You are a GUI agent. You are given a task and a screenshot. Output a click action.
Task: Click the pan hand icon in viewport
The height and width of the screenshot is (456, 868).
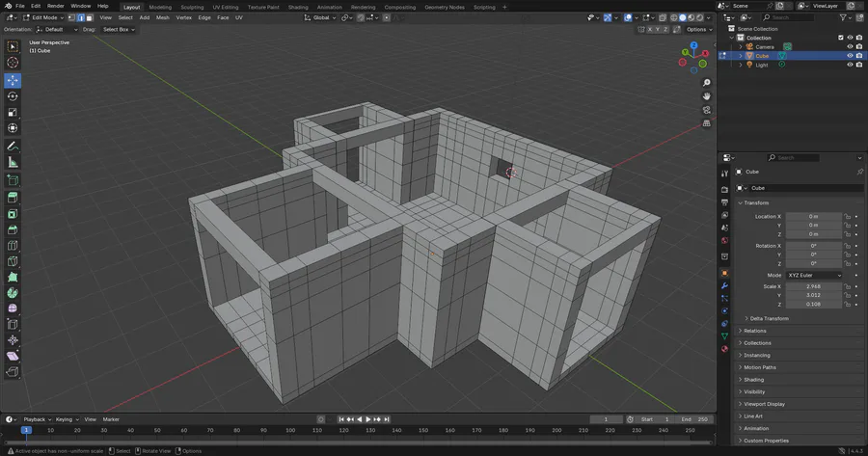point(706,96)
